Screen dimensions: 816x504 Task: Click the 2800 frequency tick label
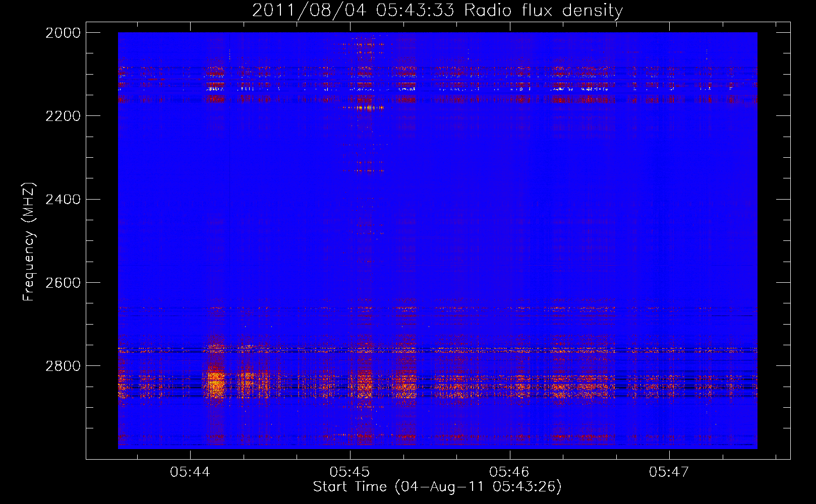pyautogui.click(x=63, y=366)
